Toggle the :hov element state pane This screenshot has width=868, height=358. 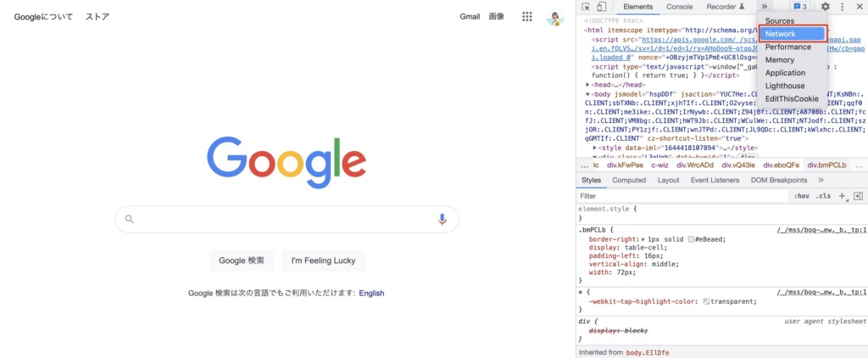point(802,196)
